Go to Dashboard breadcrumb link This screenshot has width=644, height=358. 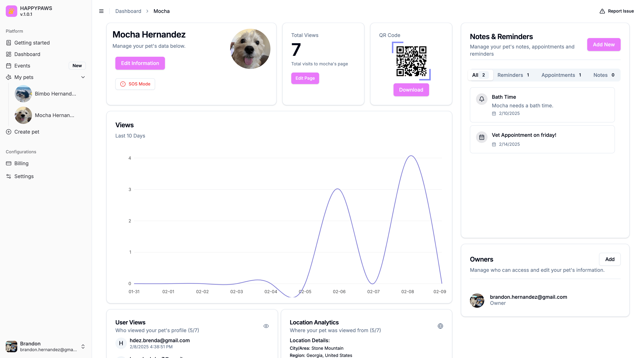(x=128, y=11)
